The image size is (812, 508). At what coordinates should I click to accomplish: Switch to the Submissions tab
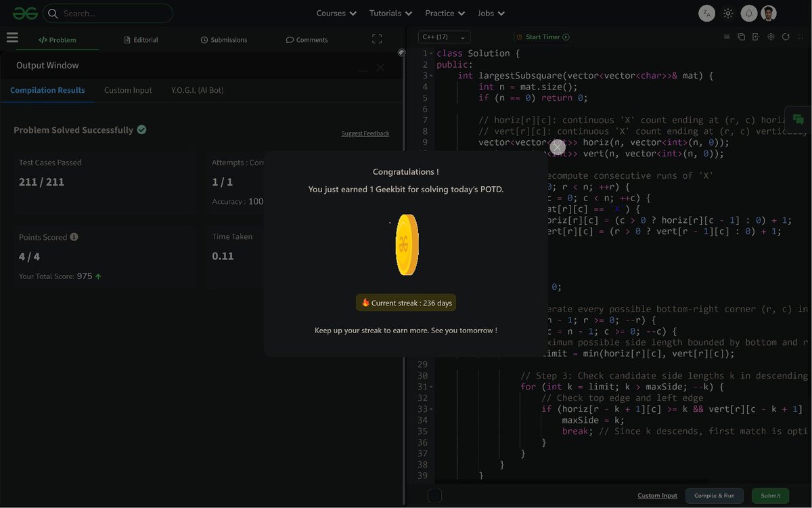(224, 40)
